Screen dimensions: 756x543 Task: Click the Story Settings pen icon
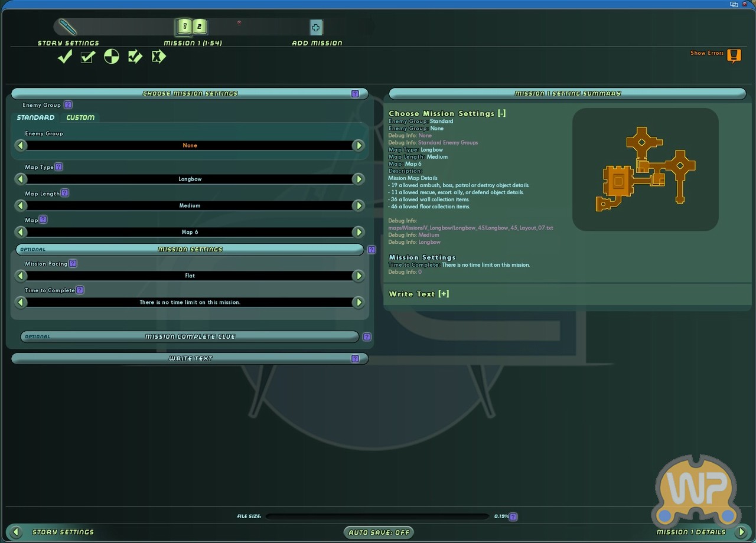68,27
